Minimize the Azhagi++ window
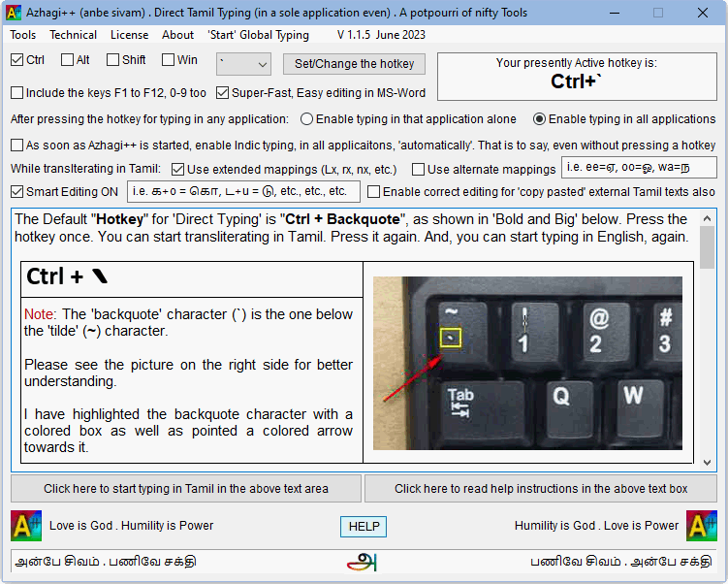The image size is (728, 584). [615, 13]
